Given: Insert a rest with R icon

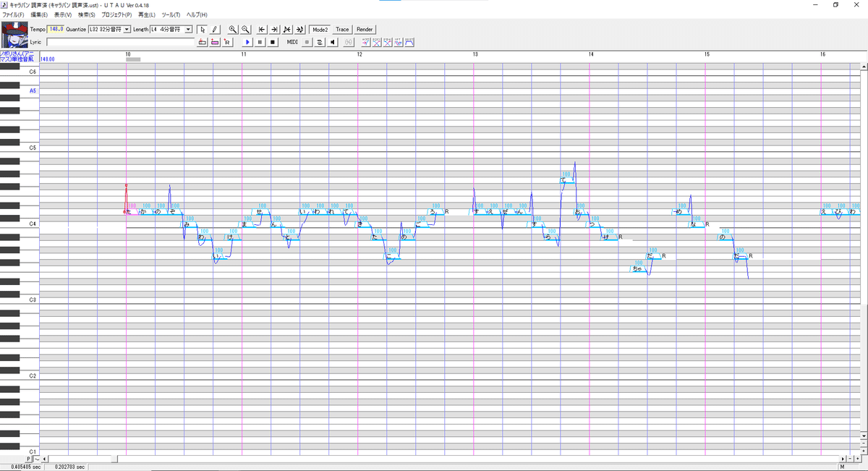Looking at the screenshot, I should tap(227, 42).
